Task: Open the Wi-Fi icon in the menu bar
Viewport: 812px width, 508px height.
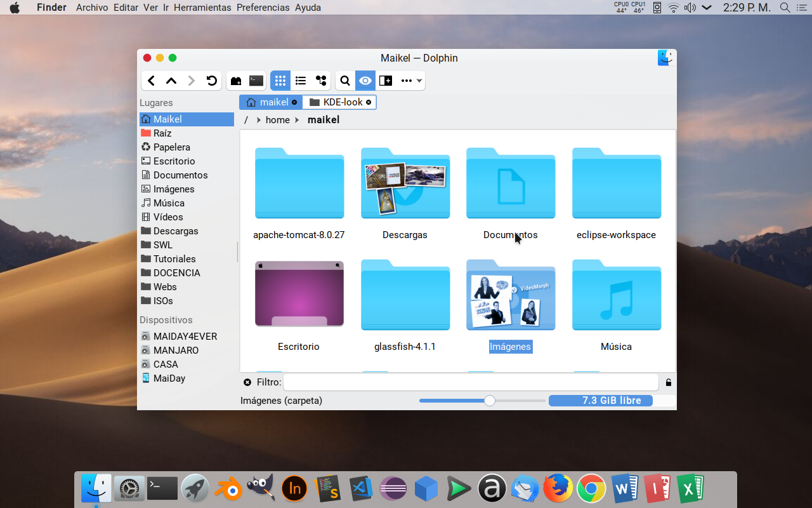Action: (x=674, y=8)
